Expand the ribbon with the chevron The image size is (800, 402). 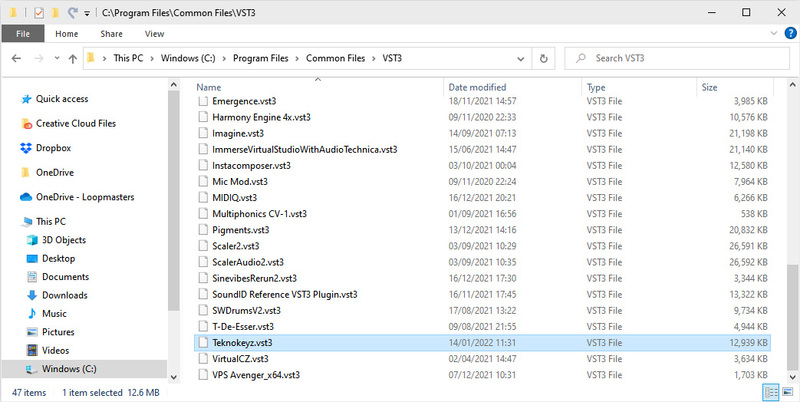click(773, 33)
